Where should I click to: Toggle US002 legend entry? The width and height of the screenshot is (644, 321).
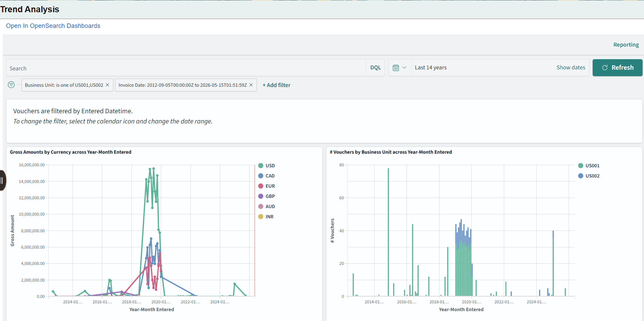[x=589, y=176]
